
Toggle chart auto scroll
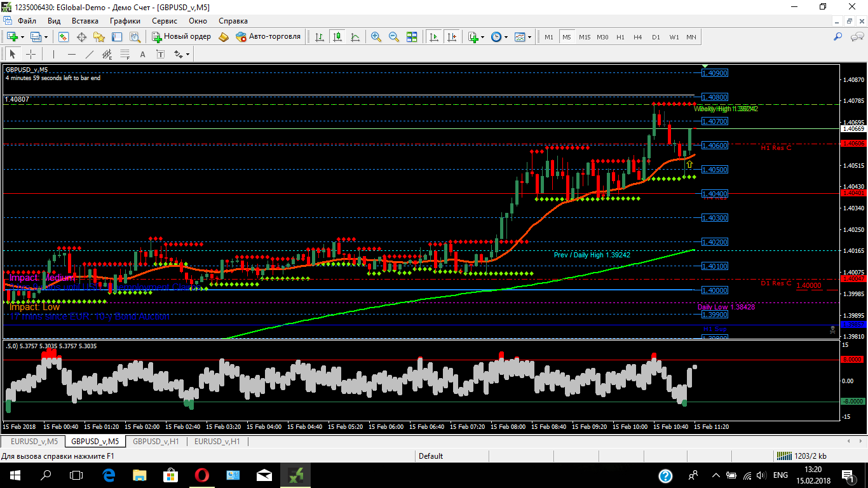(x=434, y=37)
